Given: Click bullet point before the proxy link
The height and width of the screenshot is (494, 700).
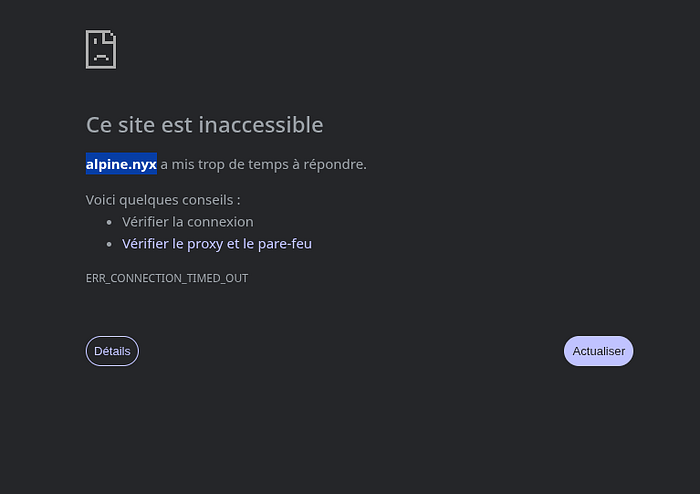Looking at the screenshot, I should pyautogui.click(x=109, y=243).
